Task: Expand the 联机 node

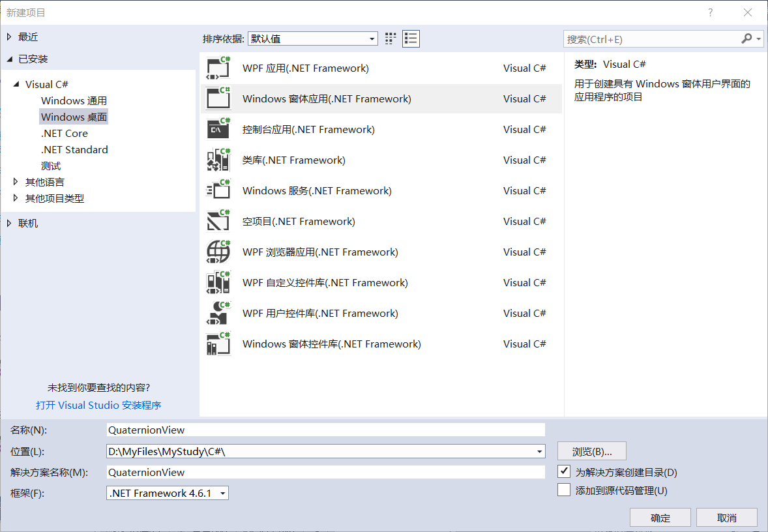Action: [9, 223]
